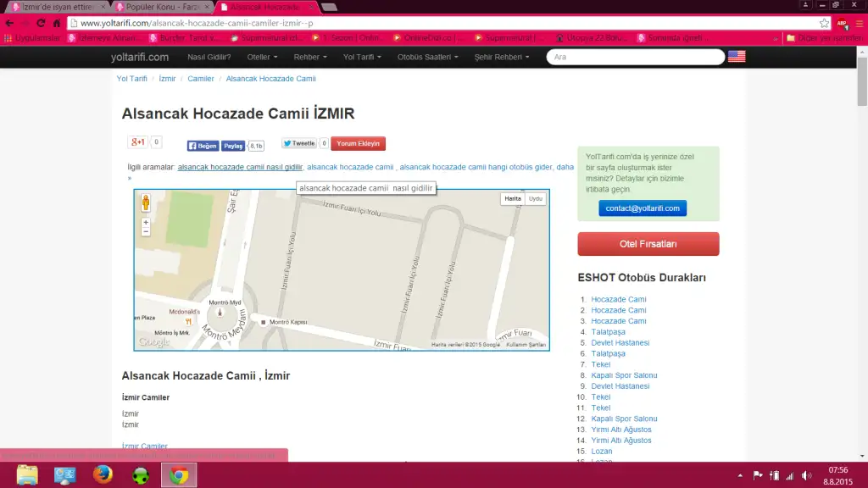The height and width of the screenshot is (488, 868).
Task: Select the Harita map view
Action: pos(513,199)
